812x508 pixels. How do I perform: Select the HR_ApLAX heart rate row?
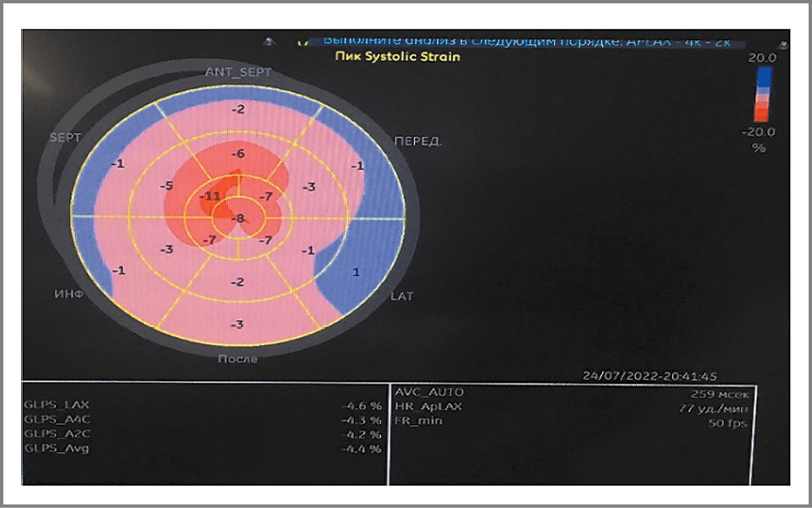click(572, 407)
